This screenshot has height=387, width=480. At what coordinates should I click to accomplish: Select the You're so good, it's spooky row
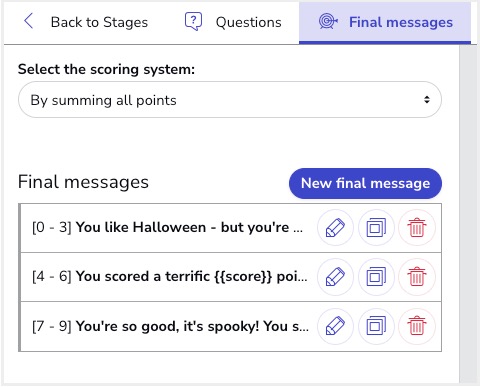pyautogui.click(x=230, y=327)
